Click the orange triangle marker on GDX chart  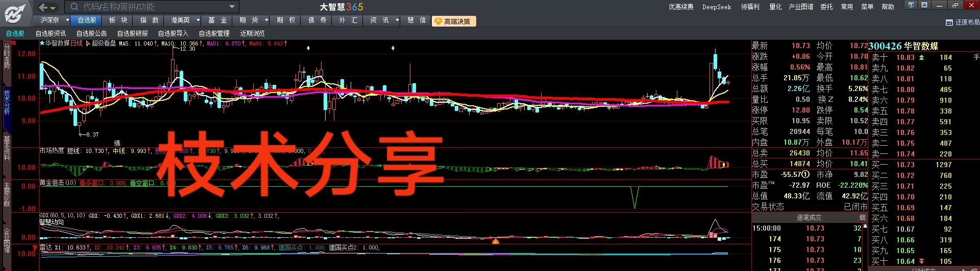pyautogui.click(x=495, y=241)
